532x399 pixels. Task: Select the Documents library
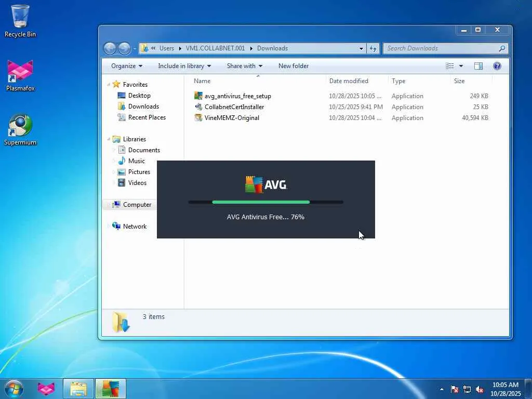click(x=144, y=150)
